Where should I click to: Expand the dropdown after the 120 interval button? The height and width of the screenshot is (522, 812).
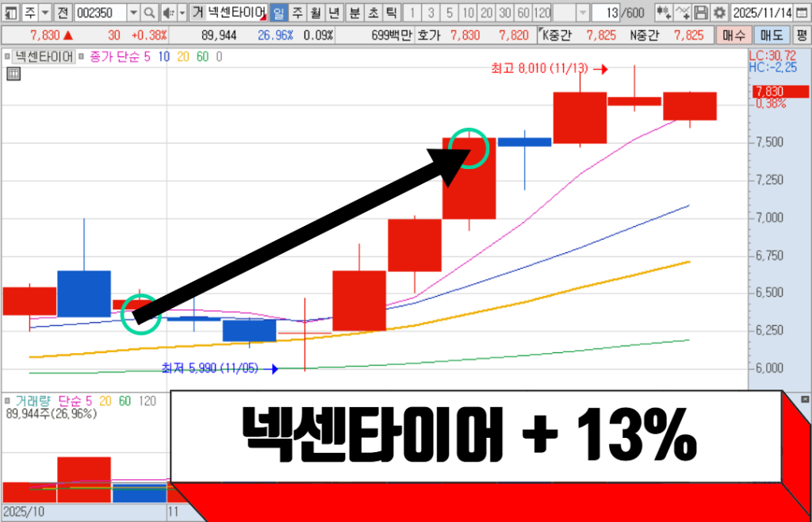click(x=582, y=13)
